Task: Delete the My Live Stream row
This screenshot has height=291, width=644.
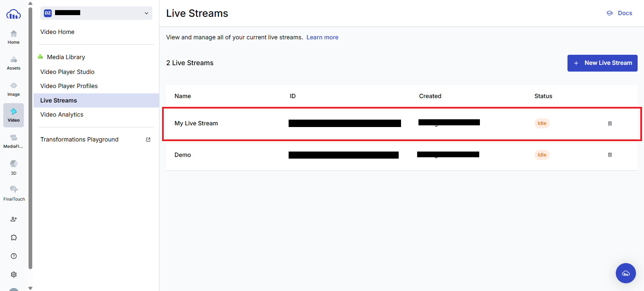Action: tap(610, 123)
